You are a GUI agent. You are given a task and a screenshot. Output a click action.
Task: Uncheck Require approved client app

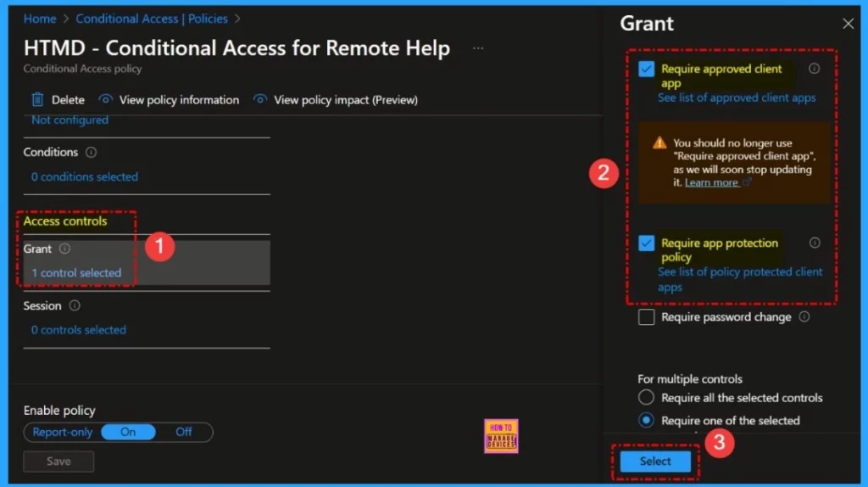pos(646,70)
